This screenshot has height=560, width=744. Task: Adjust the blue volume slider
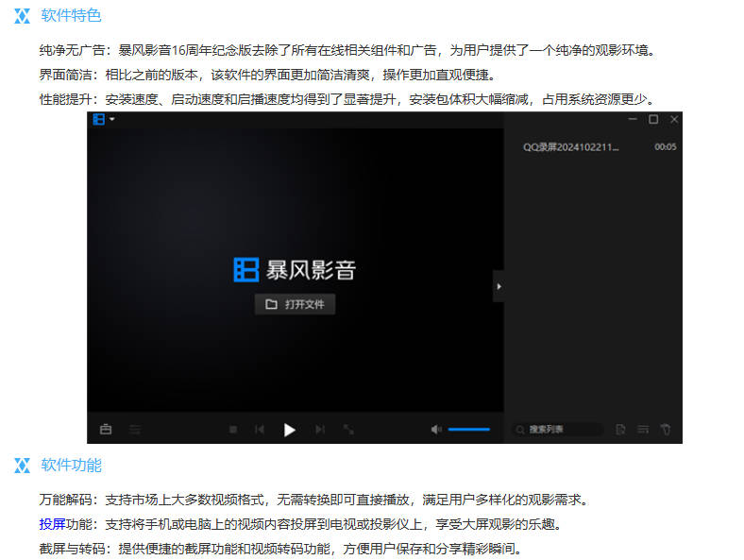click(x=468, y=430)
